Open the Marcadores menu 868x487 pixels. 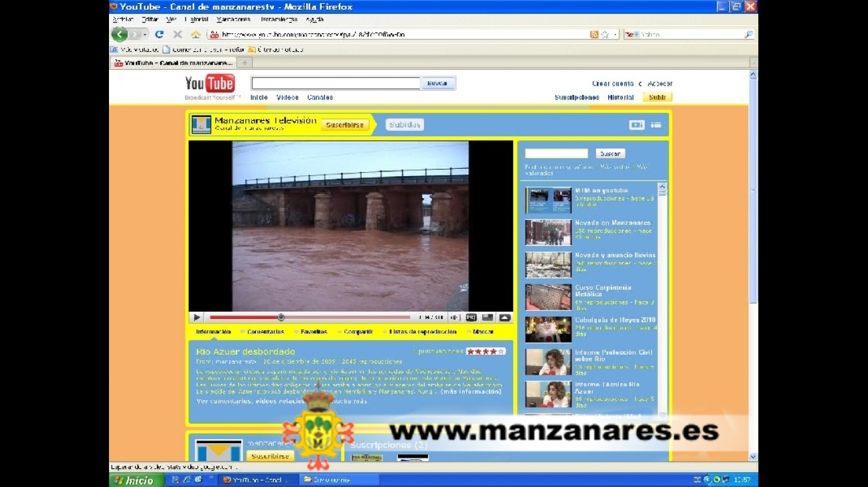point(233,19)
